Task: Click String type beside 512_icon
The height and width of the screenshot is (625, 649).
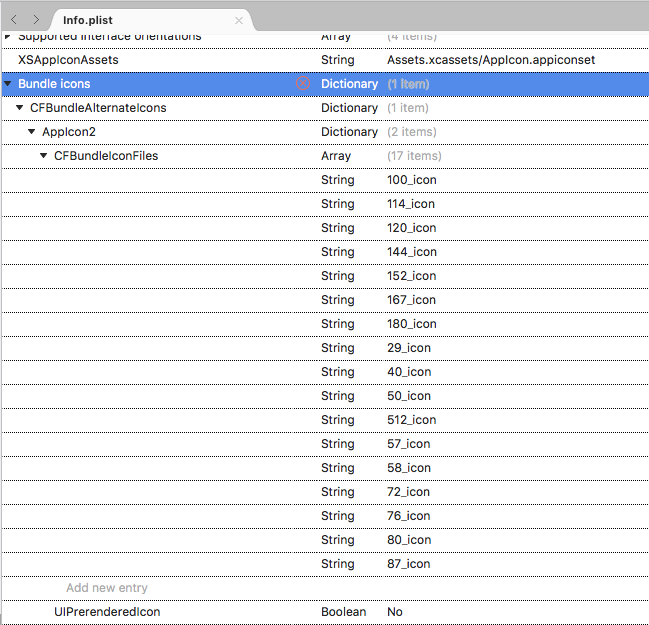Action: [338, 420]
